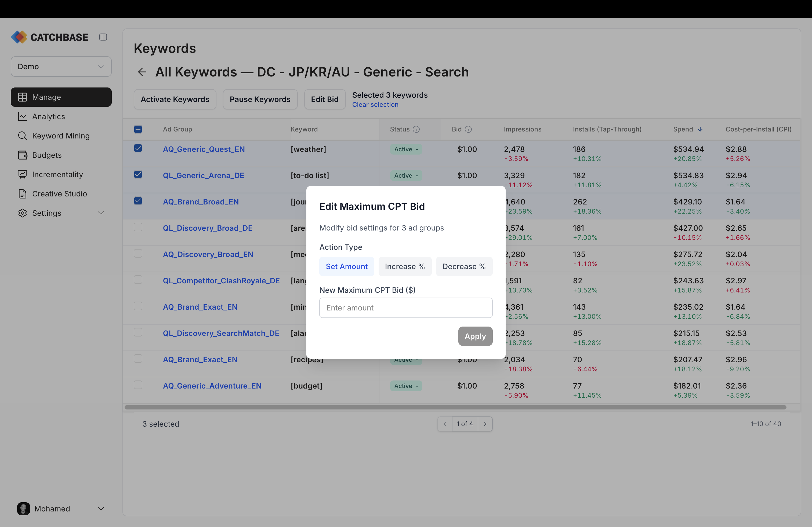
Task: Select the Keyword Mining magnifier icon
Action: (x=23, y=136)
